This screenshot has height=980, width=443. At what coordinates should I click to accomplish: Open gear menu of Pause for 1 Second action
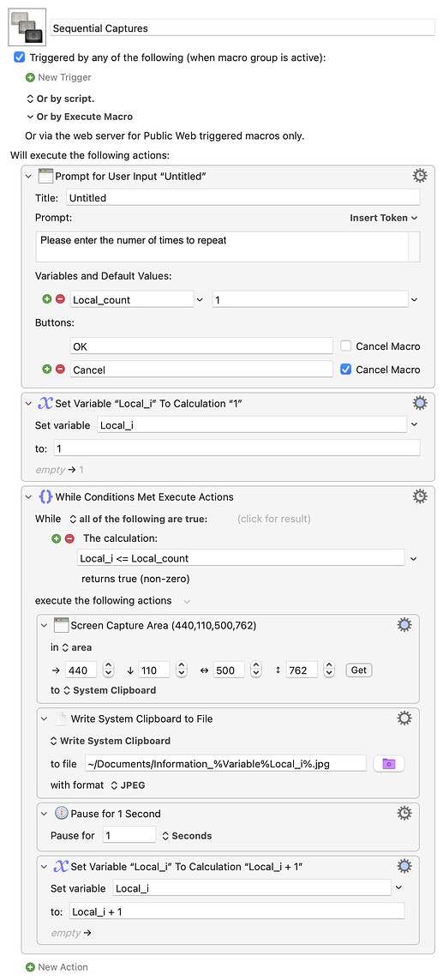click(x=405, y=813)
